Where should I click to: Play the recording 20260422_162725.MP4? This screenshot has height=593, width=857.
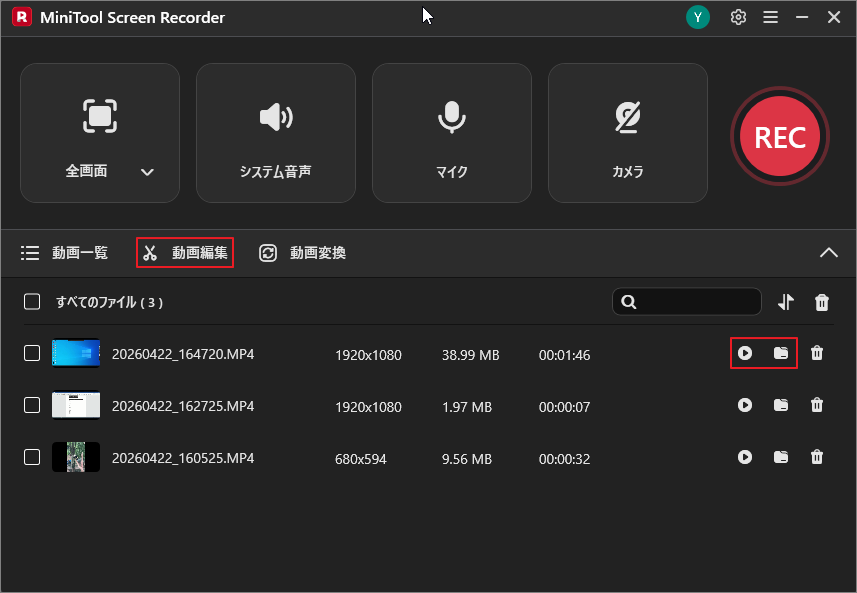[x=745, y=405]
